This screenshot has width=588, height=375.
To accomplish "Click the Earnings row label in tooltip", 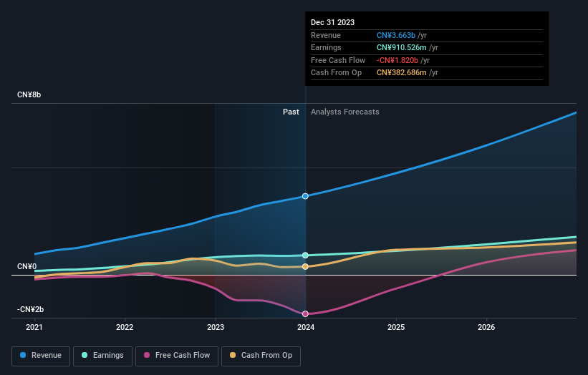I will point(327,47).
